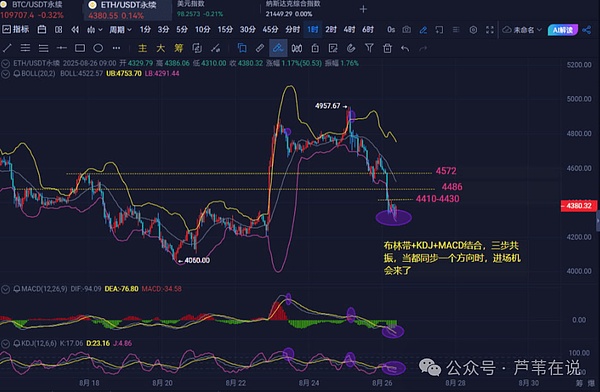Undo the last drawing action
Image resolution: width=600 pixels, height=392 pixels.
405,48
